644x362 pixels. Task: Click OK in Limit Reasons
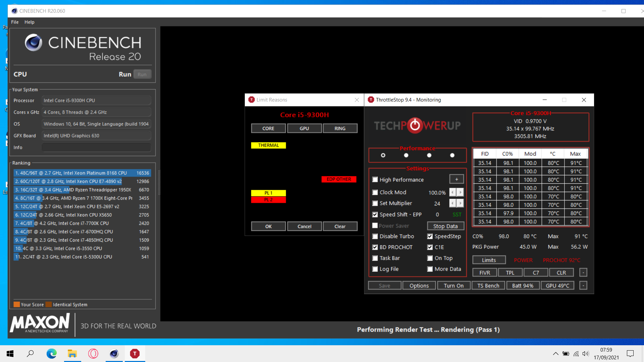tap(268, 226)
